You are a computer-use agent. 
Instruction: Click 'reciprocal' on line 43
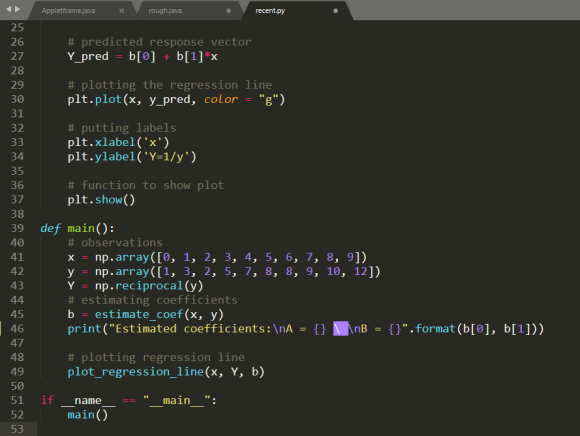click(149, 286)
